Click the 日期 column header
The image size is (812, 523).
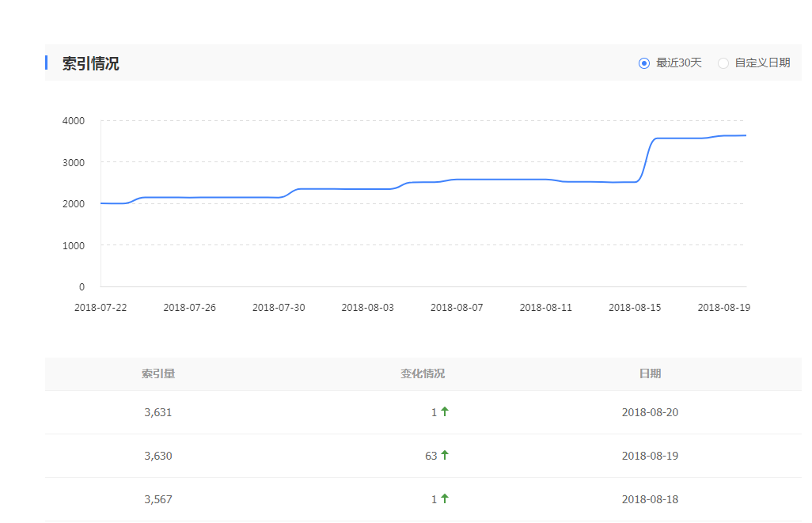tap(650, 373)
